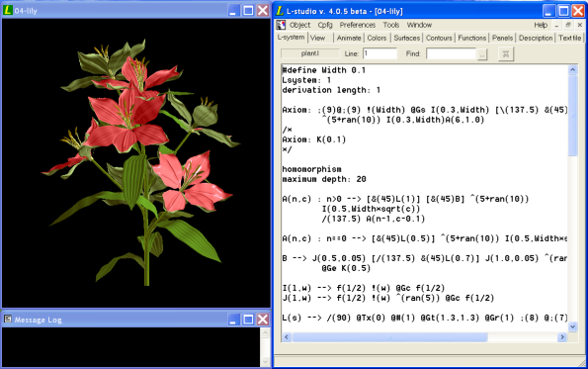Viewport: 588px width, 369px height.
Task: Minimize the 04-lily window
Action: (233, 11)
